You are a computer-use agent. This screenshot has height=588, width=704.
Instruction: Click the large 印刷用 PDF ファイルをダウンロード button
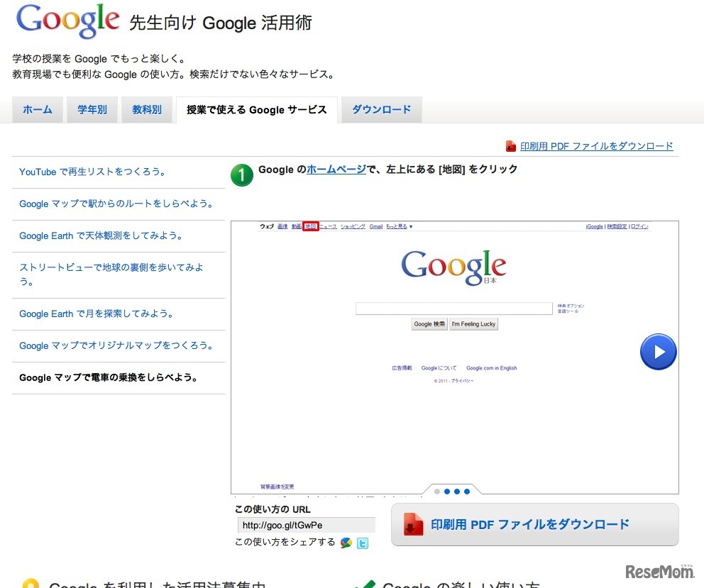tap(534, 524)
